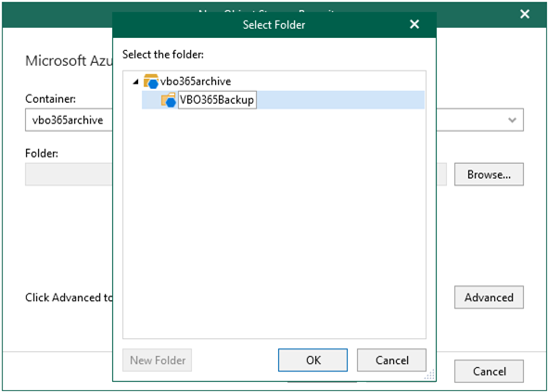Select the vbo365archive tree item
This screenshot has height=392, width=548.
[196, 82]
